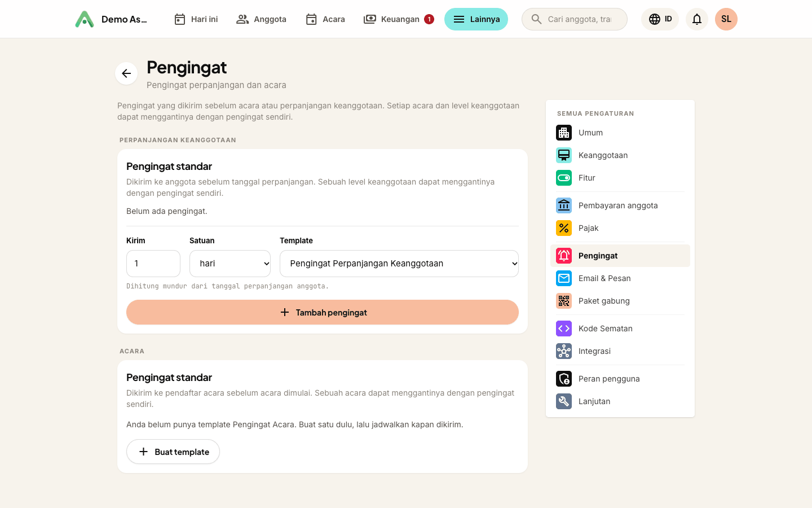
Task: Open the Hari ini tab
Action: 196,19
